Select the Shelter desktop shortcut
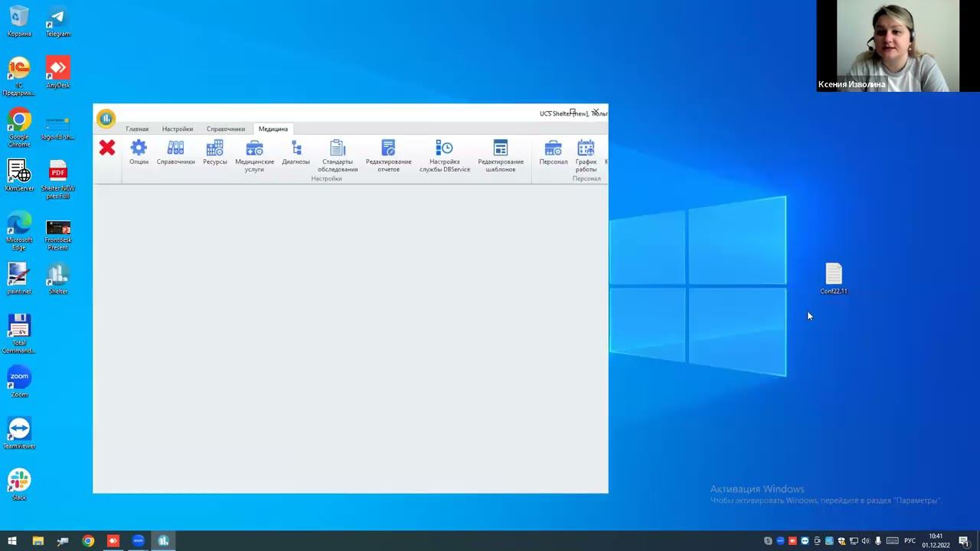The image size is (980, 551). point(57,279)
